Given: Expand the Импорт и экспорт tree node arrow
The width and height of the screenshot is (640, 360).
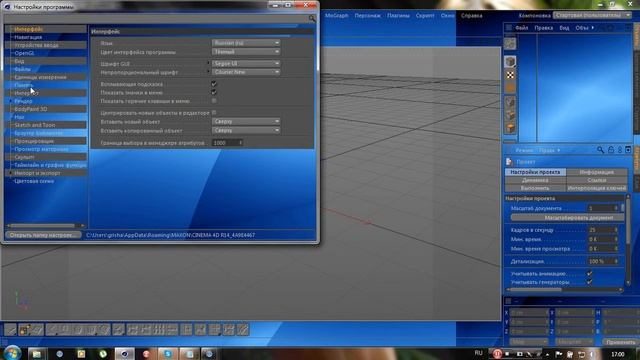Looking at the screenshot, I should point(10,173).
